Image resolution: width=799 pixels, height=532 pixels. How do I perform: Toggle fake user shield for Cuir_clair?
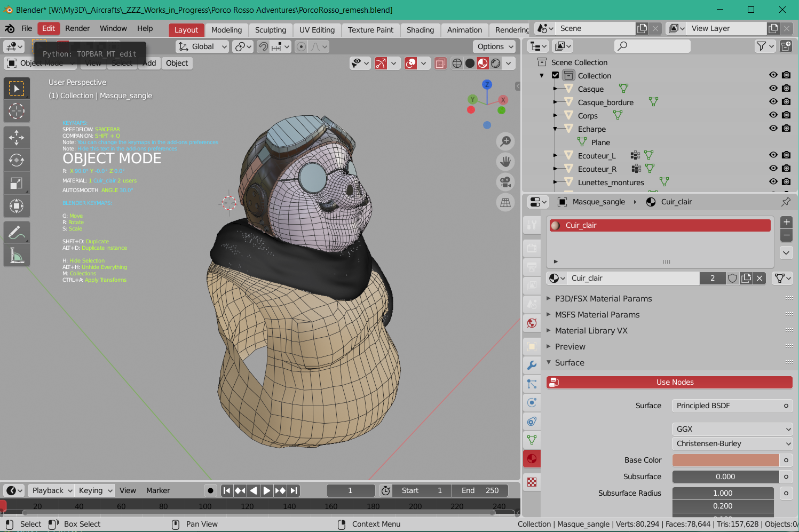[733, 278]
